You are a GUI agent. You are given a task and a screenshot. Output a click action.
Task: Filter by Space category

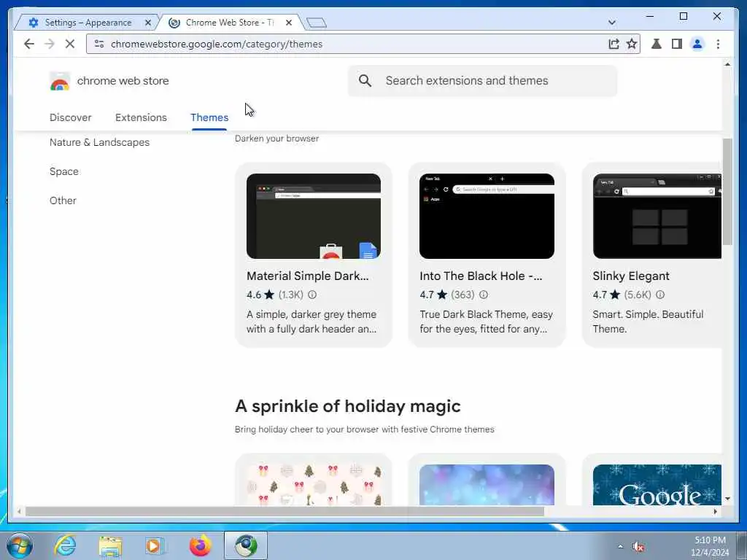pos(64,171)
